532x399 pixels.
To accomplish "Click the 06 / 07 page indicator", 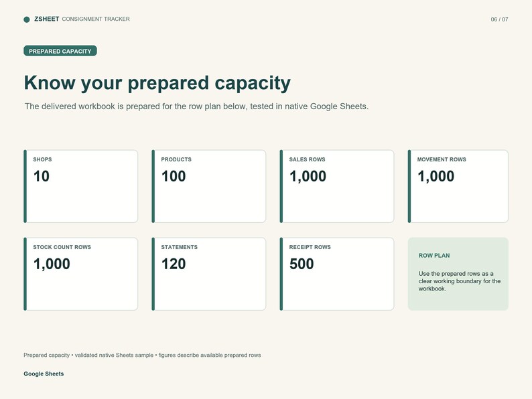I will [x=499, y=19].
